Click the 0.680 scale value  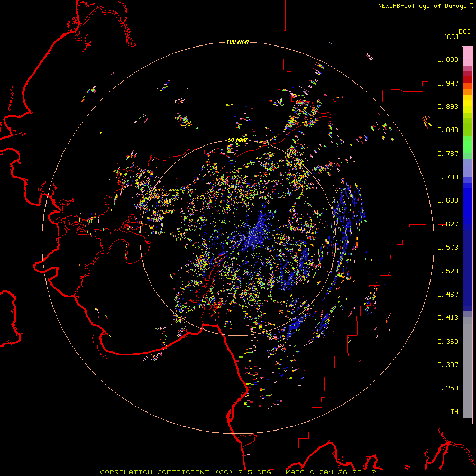(448, 200)
